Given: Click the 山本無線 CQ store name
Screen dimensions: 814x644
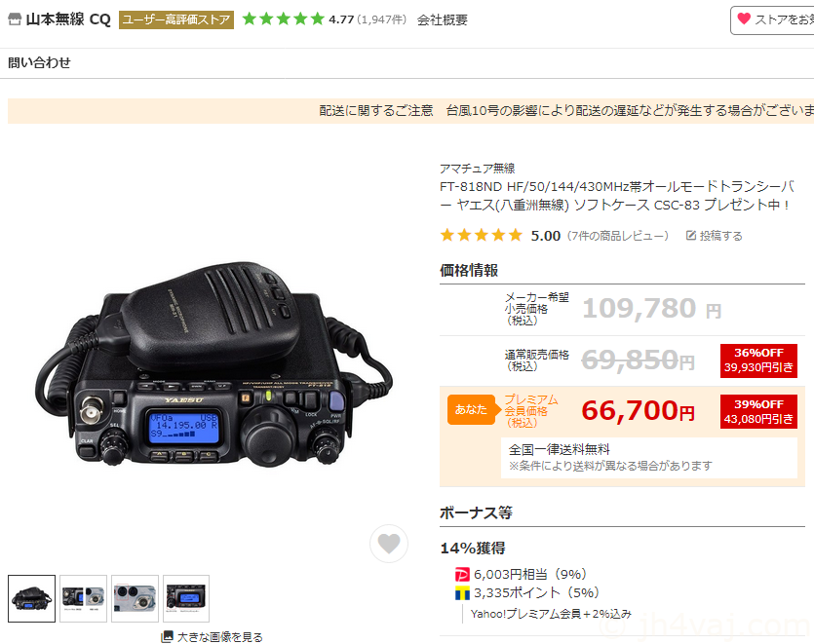Looking at the screenshot, I should [68, 19].
